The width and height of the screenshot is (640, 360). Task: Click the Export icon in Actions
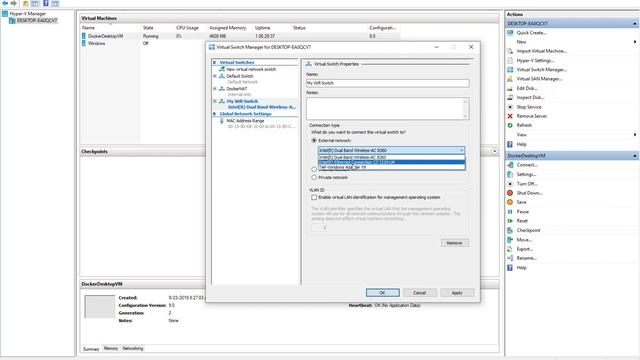click(510, 249)
